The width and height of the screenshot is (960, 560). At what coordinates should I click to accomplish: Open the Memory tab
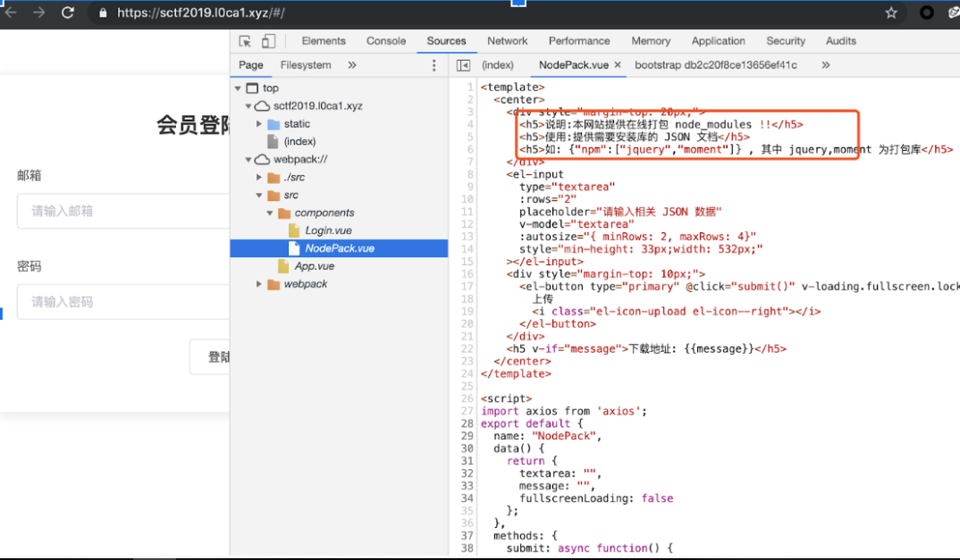pos(651,41)
